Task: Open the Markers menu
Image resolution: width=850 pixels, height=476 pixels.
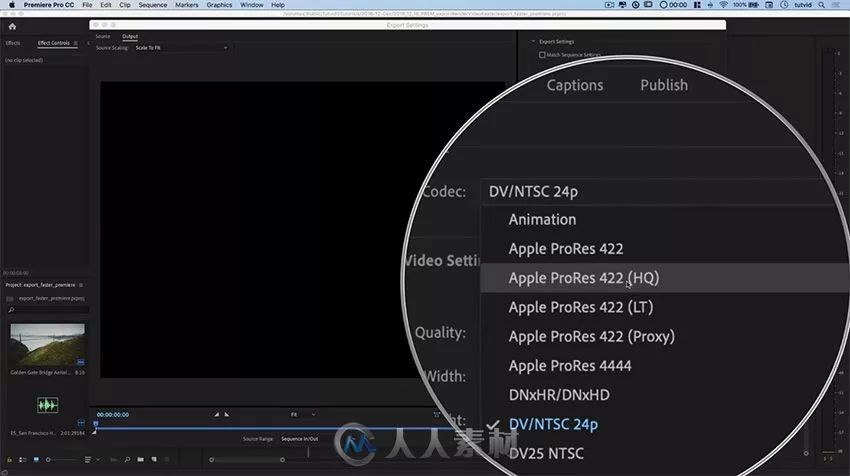Action: tap(186, 5)
